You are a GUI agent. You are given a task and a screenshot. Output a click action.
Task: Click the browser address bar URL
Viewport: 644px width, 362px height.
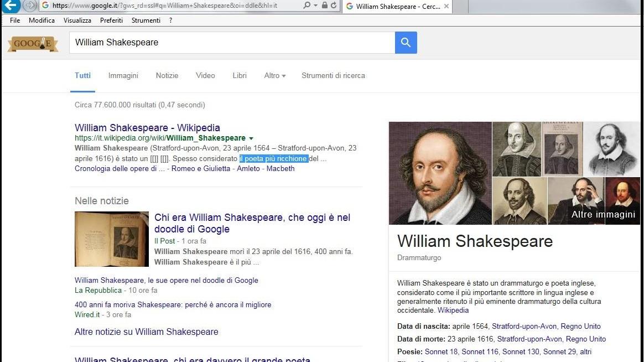[x=165, y=6]
